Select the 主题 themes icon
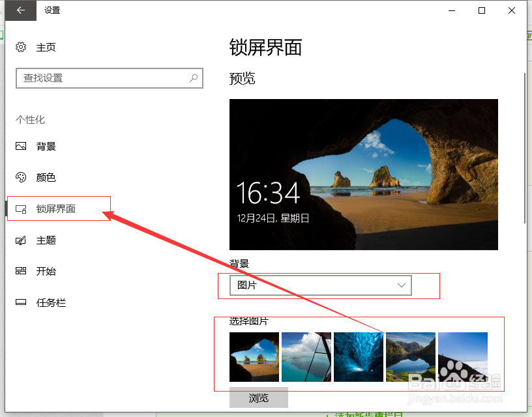This screenshot has height=417, width=532. tap(20, 240)
